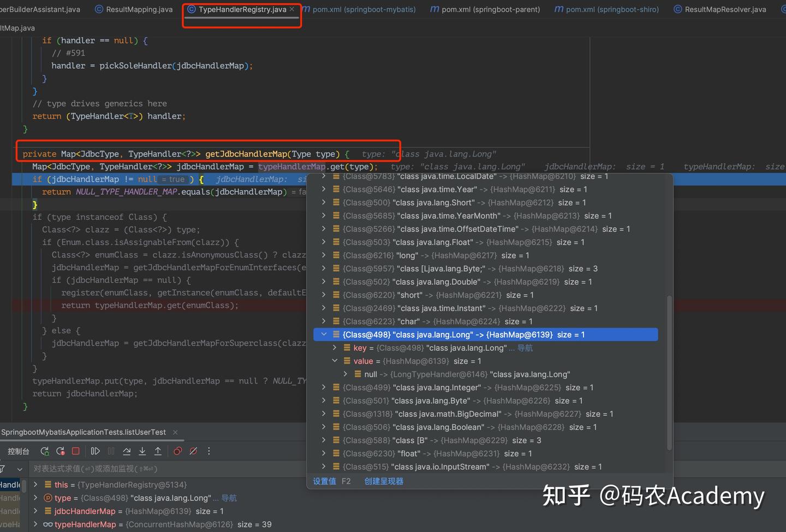Click the Step Over icon
The image size is (786, 532).
tap(127, 451)
